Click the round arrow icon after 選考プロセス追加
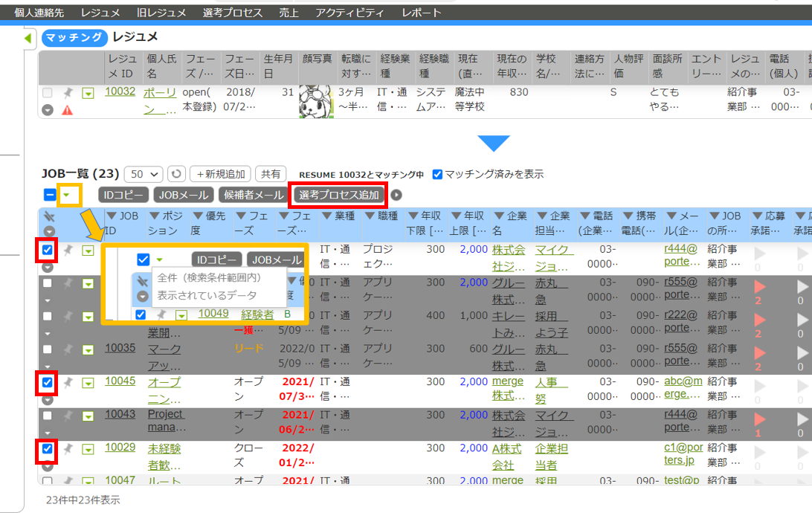Viewport: 812px width, 513px height. coord(396,196)
